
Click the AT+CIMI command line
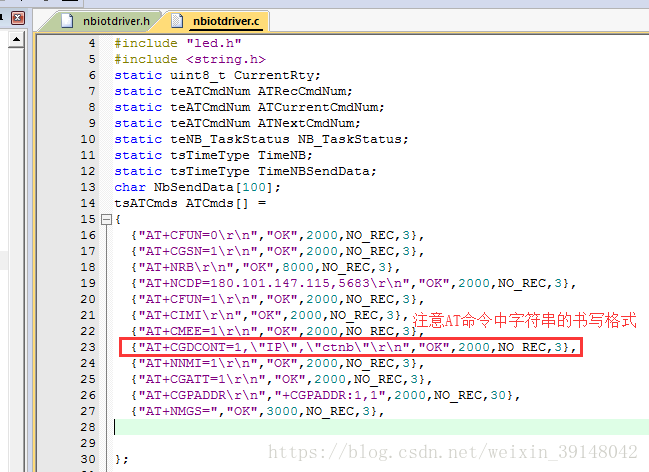(x=269, y=315)
